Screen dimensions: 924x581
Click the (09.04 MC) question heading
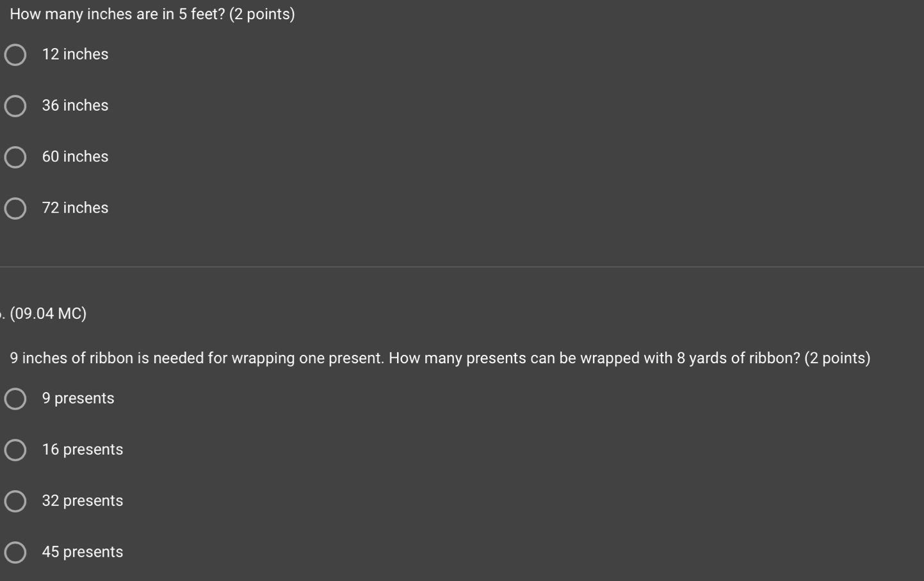click(x=48, y=313)
